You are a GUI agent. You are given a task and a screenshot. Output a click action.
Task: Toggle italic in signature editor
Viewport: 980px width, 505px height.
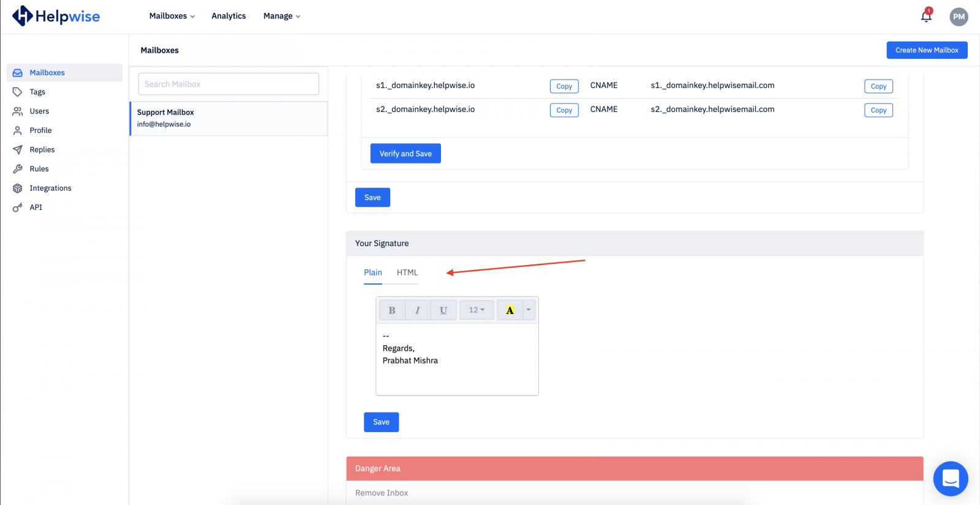pyautogui.click(x=418, y=310)
